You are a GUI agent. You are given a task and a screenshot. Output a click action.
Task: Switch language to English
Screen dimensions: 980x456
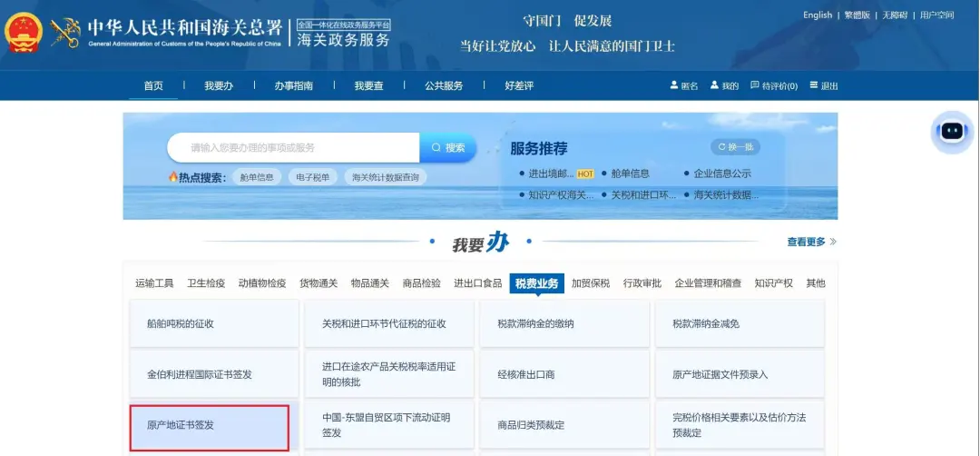817,15
